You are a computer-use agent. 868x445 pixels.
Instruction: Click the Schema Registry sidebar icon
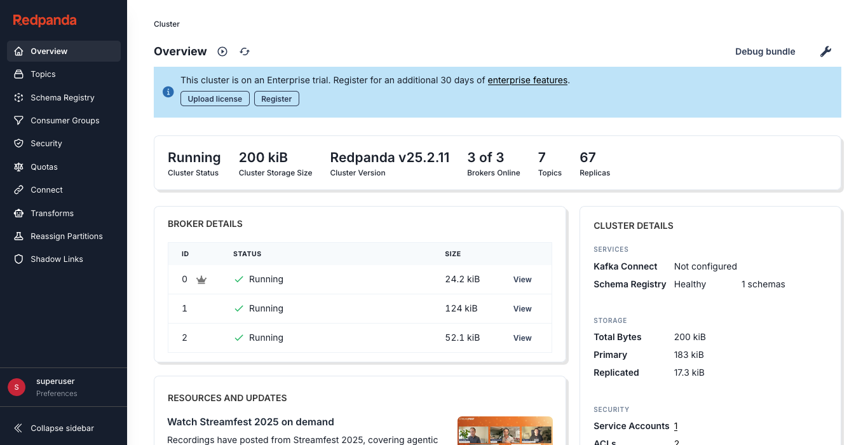pos(19,97)
